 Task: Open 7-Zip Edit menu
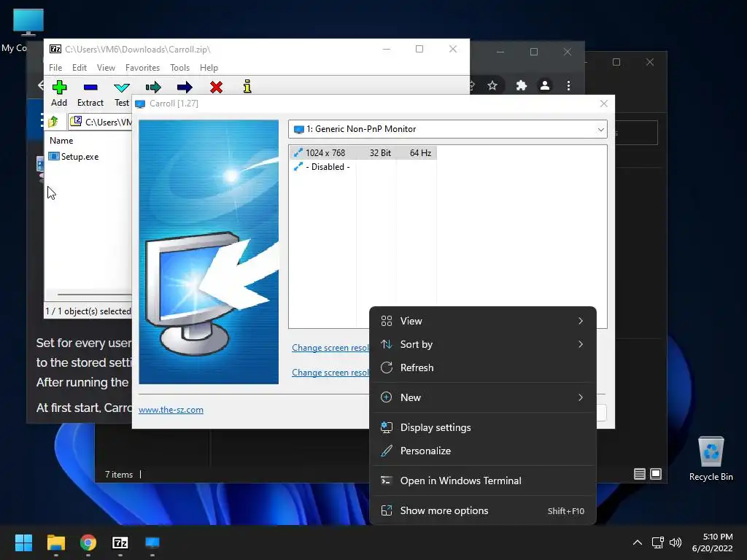[x=79, y=68]
